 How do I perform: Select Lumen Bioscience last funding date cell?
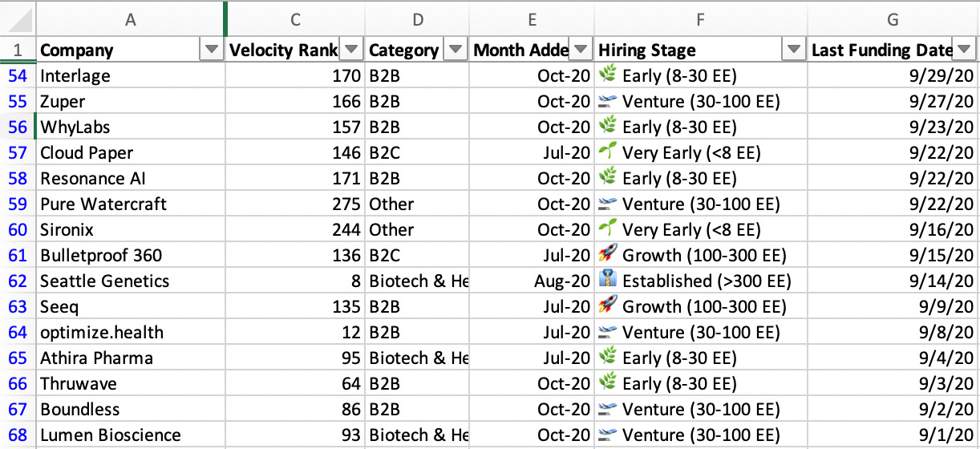click(x=893, y=435)
